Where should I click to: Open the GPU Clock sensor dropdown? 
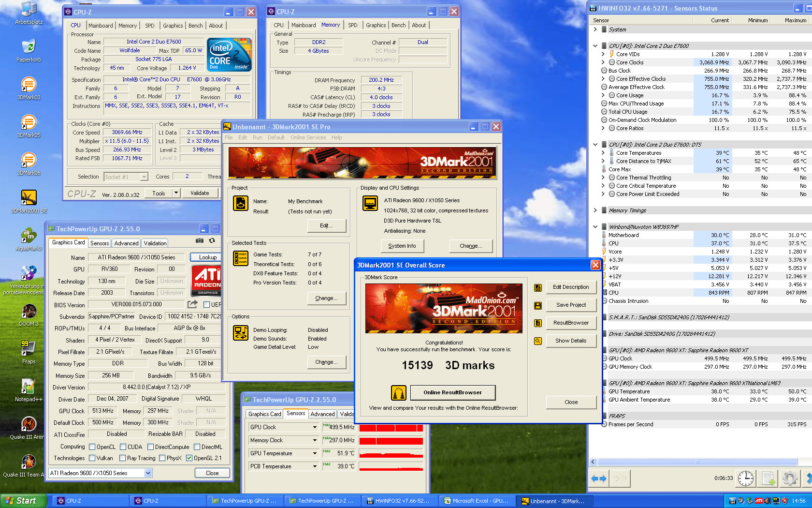click(x=315, y=427)
